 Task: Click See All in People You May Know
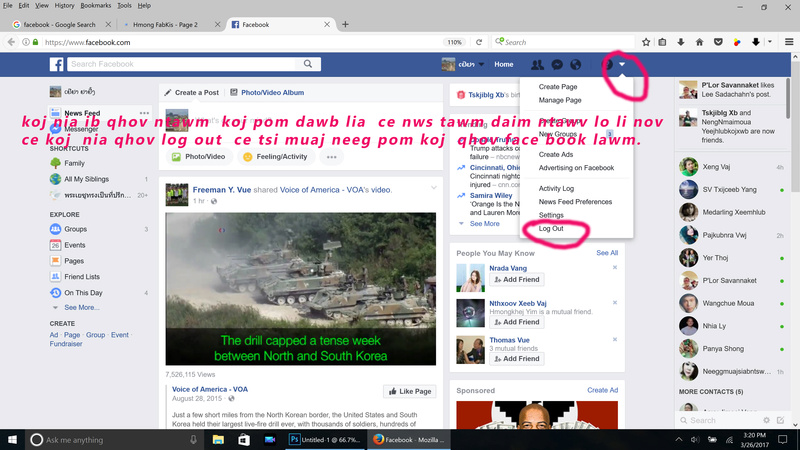click(607, 253)
